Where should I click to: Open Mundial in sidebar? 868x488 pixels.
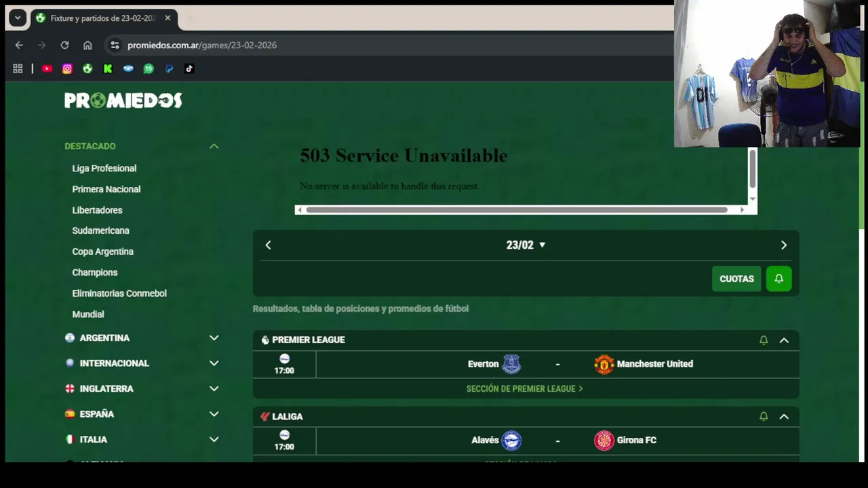[x=88, y=314]
